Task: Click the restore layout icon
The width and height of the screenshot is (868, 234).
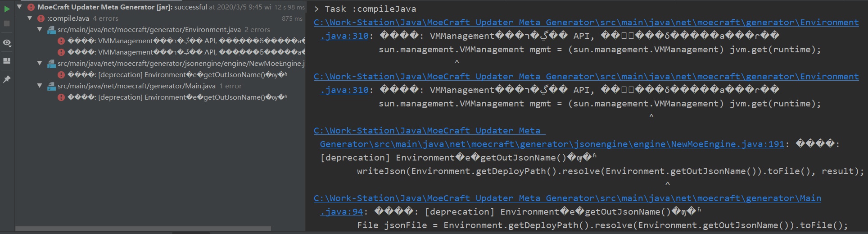Action: 7,61
